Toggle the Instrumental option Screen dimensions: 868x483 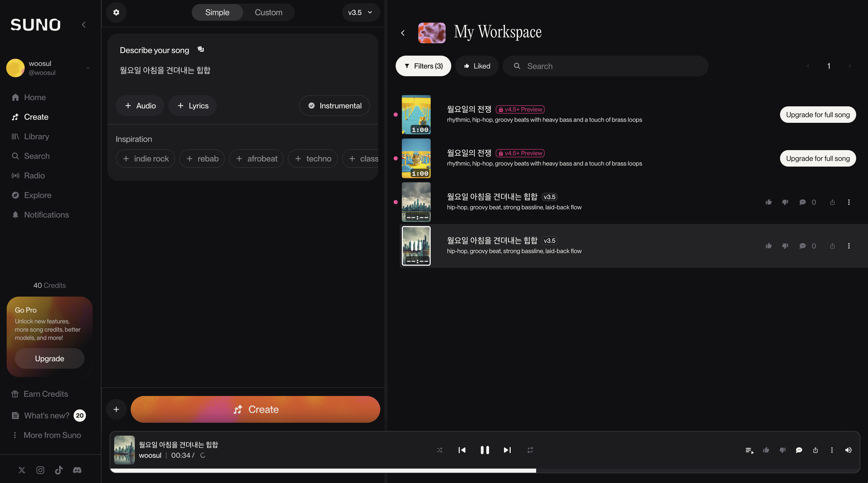[x=334, y=106]
